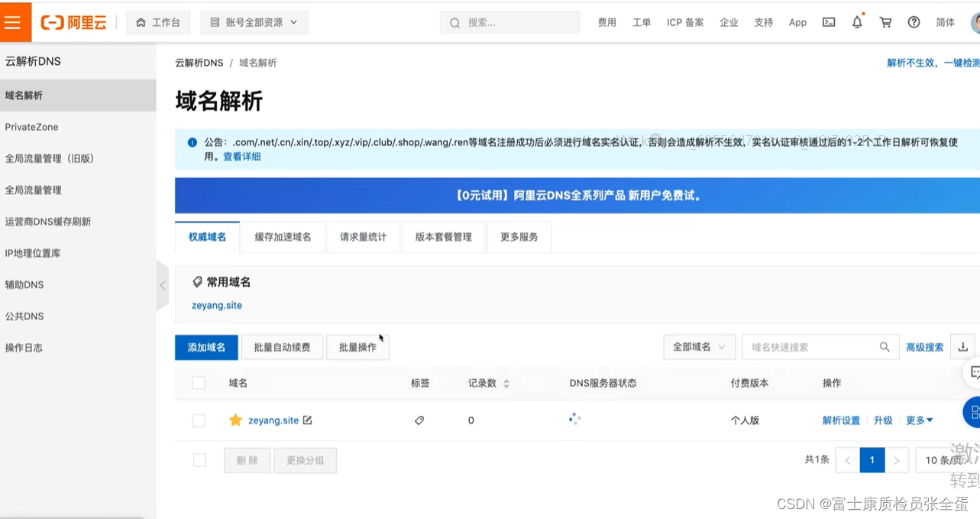Open the notifications bell

[857, 22]
